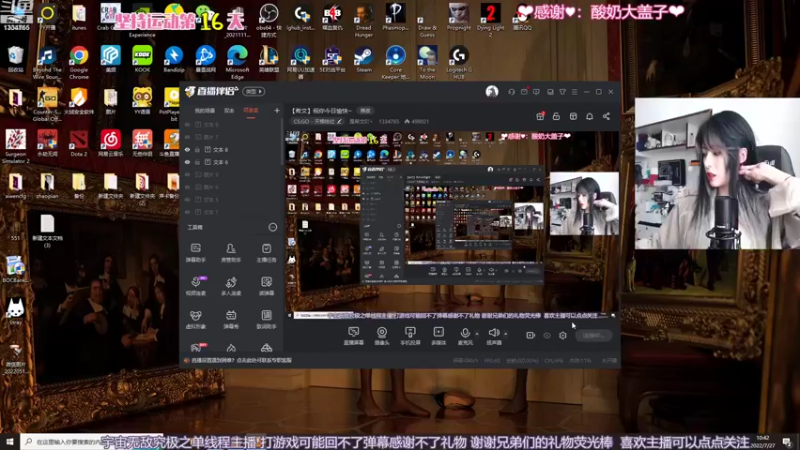Add the 多媒体 media source

pos(438,336)
